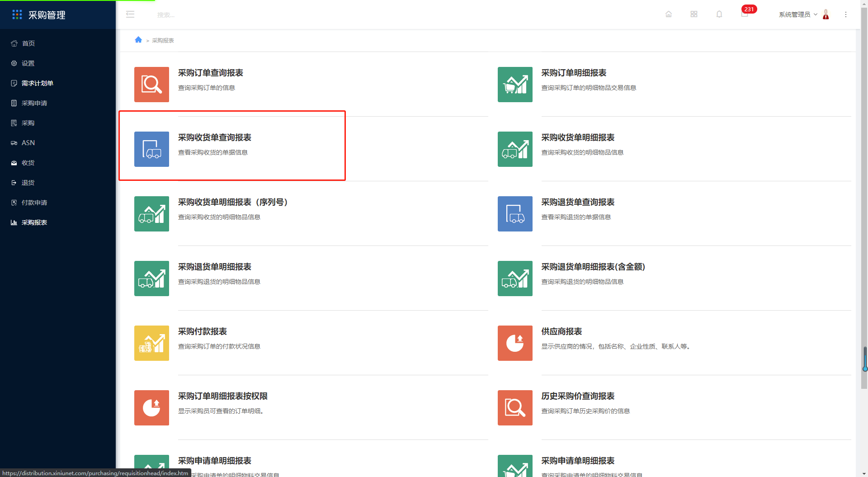Click the 采购订单明细报表 cart chart icon
868x477 pixels.
tap(515, 85)
